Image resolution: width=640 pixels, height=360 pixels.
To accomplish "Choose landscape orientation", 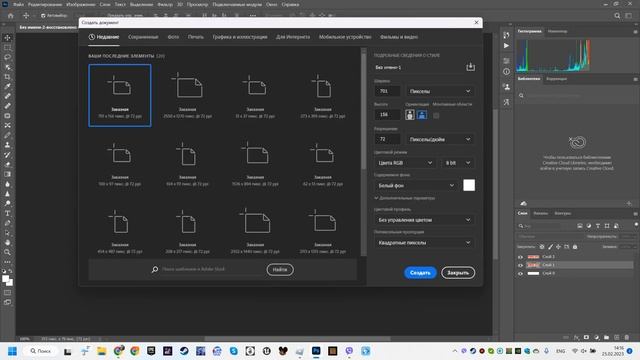I will pyautogui.click(x=422, y=115).
